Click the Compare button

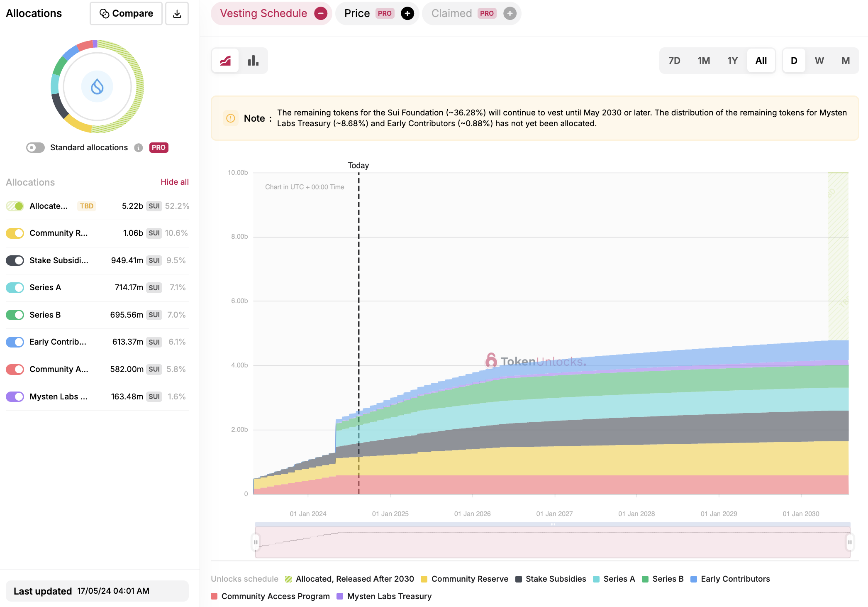[126, 14]
